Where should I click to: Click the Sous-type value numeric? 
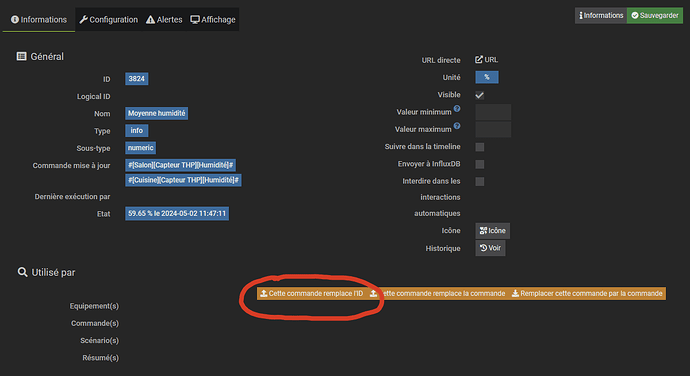pyautogui.click(x=140, y=147)
